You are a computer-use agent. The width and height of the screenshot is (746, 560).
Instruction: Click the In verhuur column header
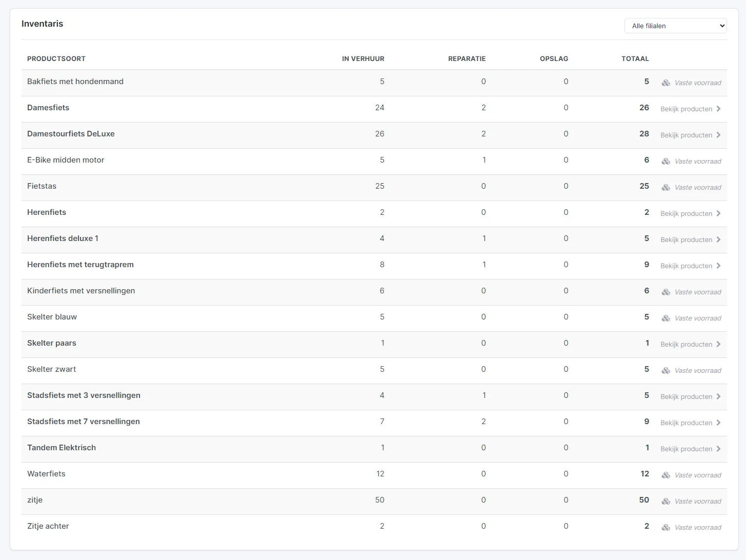tap(363, 58)
